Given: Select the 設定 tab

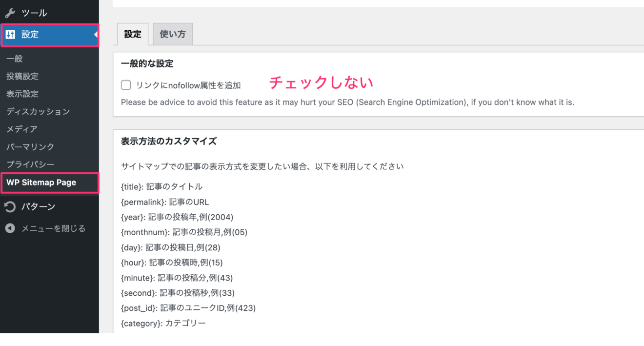Looking at the screenshot, I should 132,34.
